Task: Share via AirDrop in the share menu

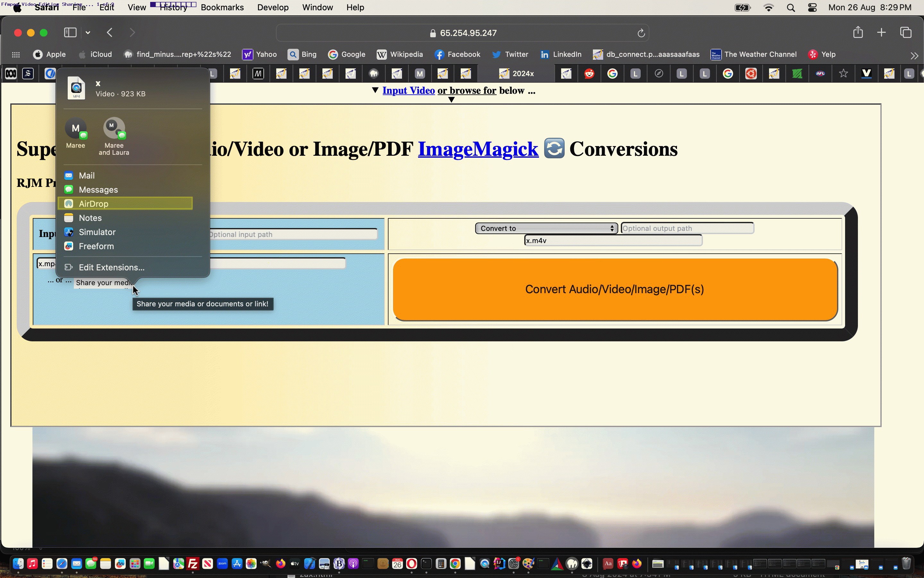Action: coord(125,204)
